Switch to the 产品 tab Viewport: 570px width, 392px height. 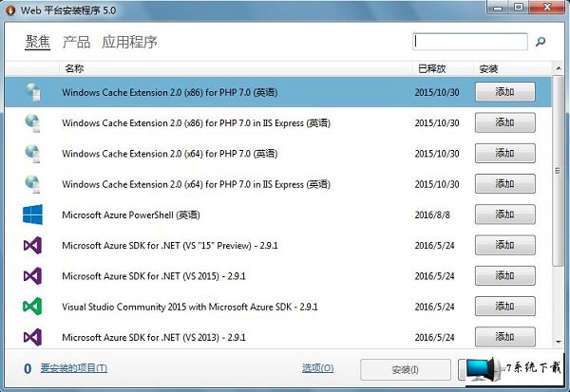pos(76,42)
